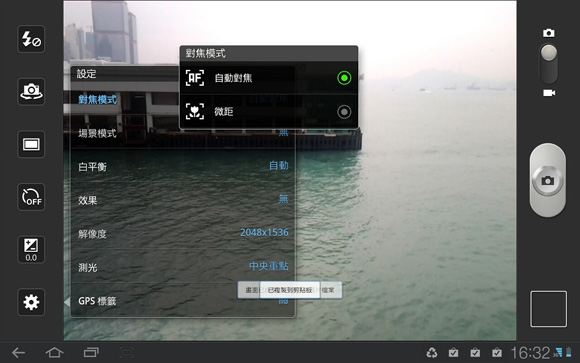Select the video camcorder mode icon
The width and height of the screenshot is (580, 363).
click(549, 93)
